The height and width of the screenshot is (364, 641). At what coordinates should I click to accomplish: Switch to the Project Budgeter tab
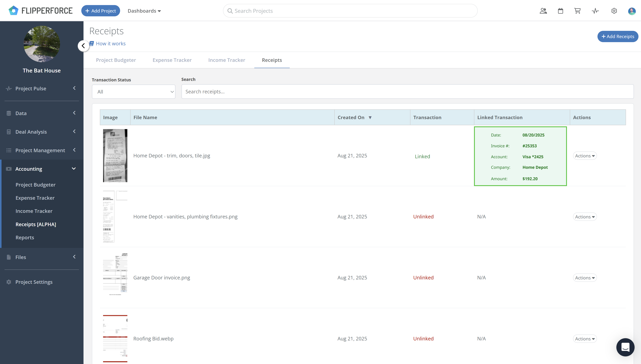coord(116,60)
